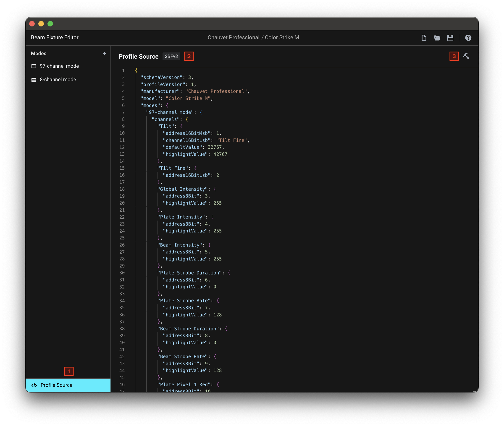Click the Modes panel header
Image resolution: width=504 pixels, height=426 pixels.
click(39, 54)
